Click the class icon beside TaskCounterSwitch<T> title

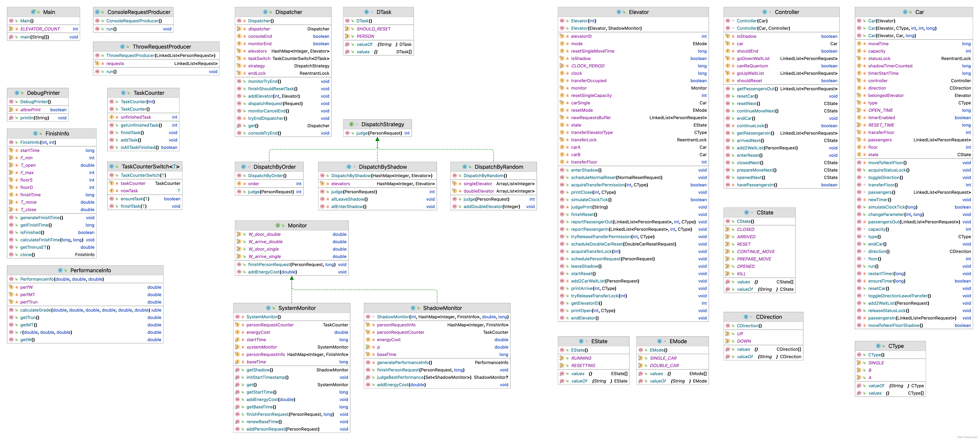111,166
